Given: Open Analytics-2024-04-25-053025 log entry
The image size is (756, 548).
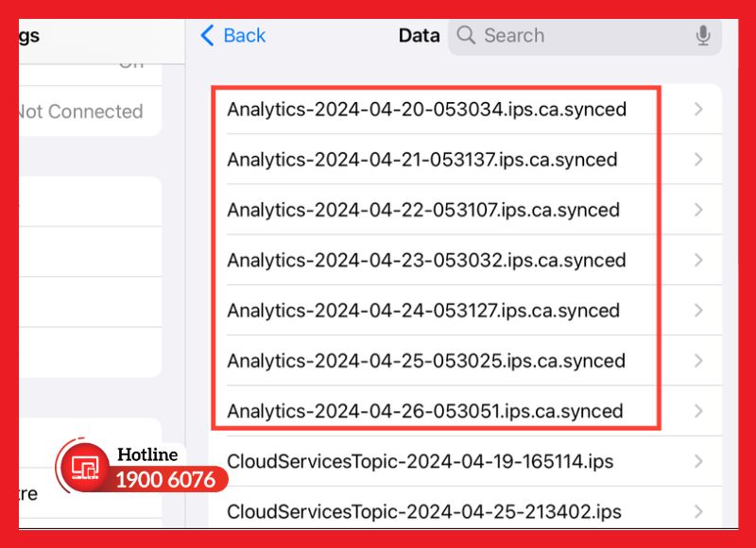Looking at the screenshot, I should click(x=425, y=361).
